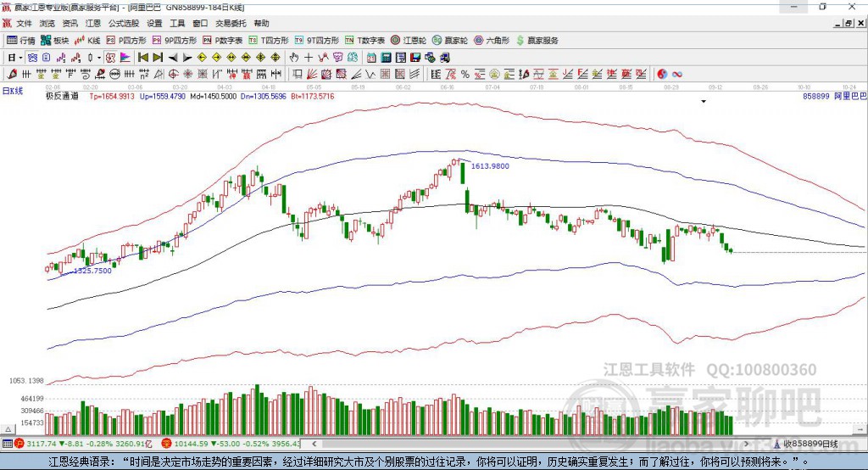
Task: Open the 江恩轮 tool
Action: click(409, 41)
